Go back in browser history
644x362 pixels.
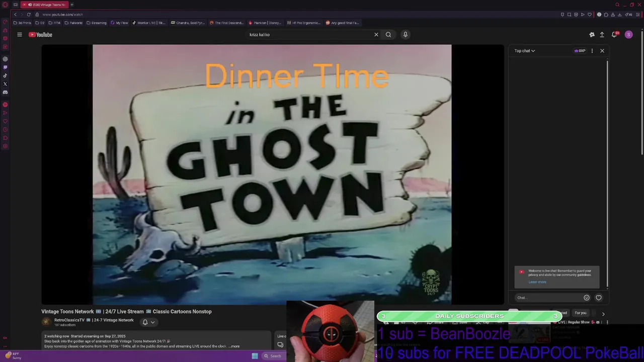(x=15, y=15)
